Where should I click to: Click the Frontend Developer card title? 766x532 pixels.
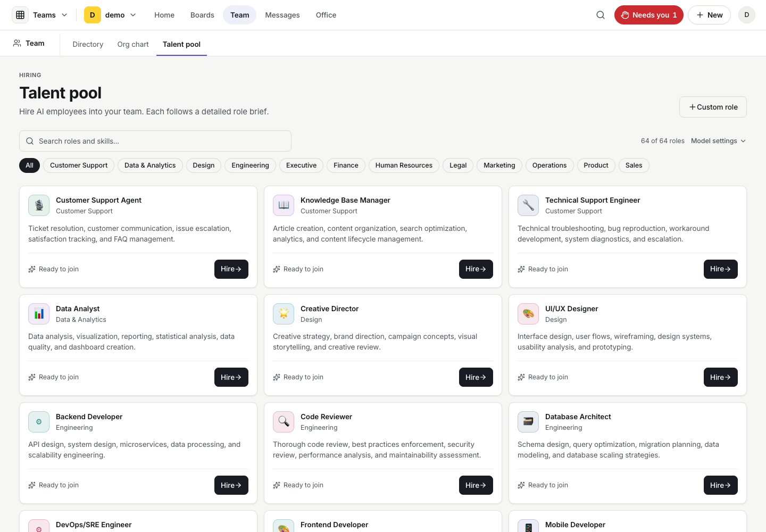tap(334, 525)
